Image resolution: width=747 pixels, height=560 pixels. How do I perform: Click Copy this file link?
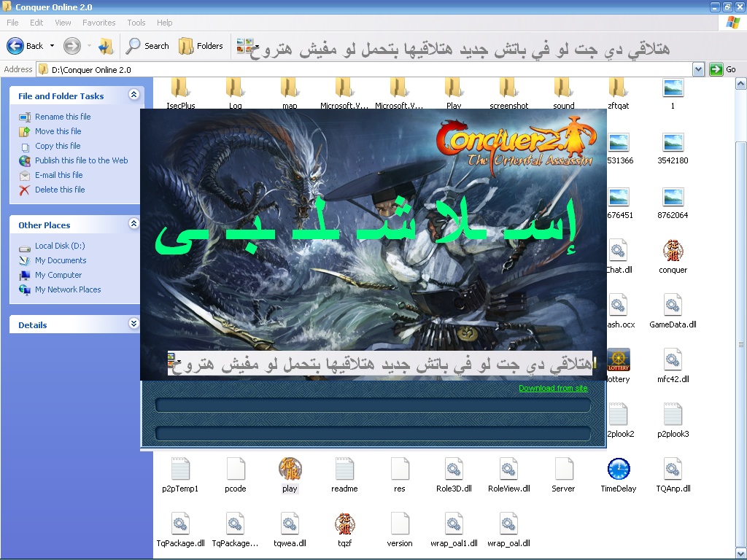[58, 146]
